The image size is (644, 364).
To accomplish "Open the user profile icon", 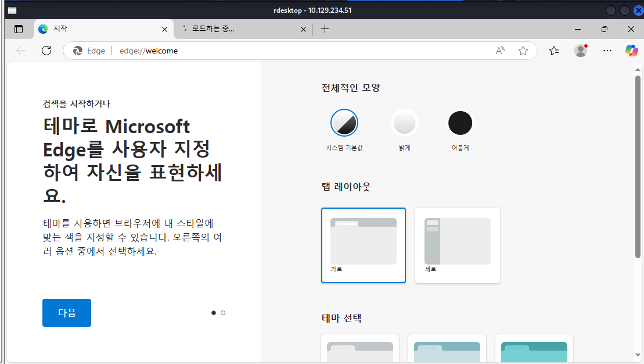I will (581, 51).
